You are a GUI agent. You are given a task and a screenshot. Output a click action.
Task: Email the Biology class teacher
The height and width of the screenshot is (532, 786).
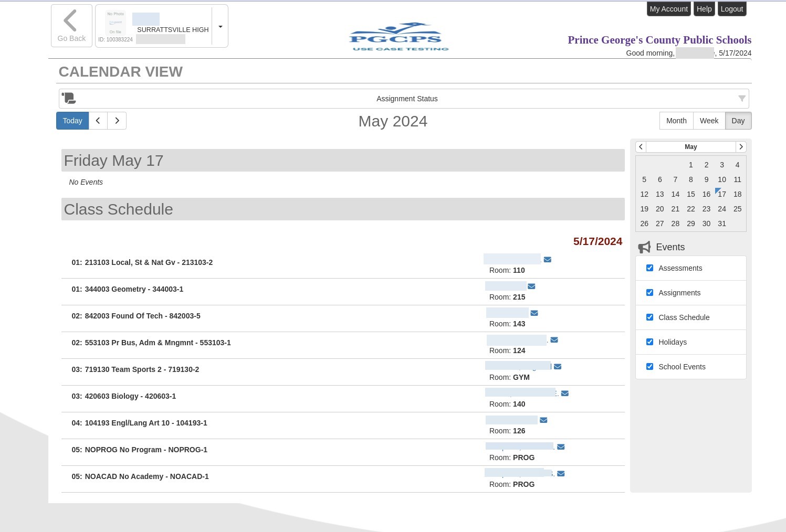point(564,393)
